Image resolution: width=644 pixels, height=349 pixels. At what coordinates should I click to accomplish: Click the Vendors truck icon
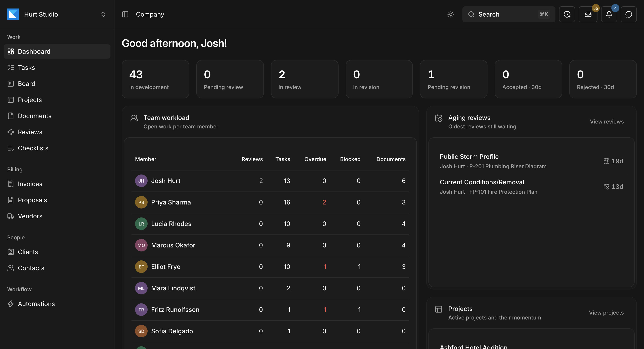pyautogui.click(x=11, y=216)
